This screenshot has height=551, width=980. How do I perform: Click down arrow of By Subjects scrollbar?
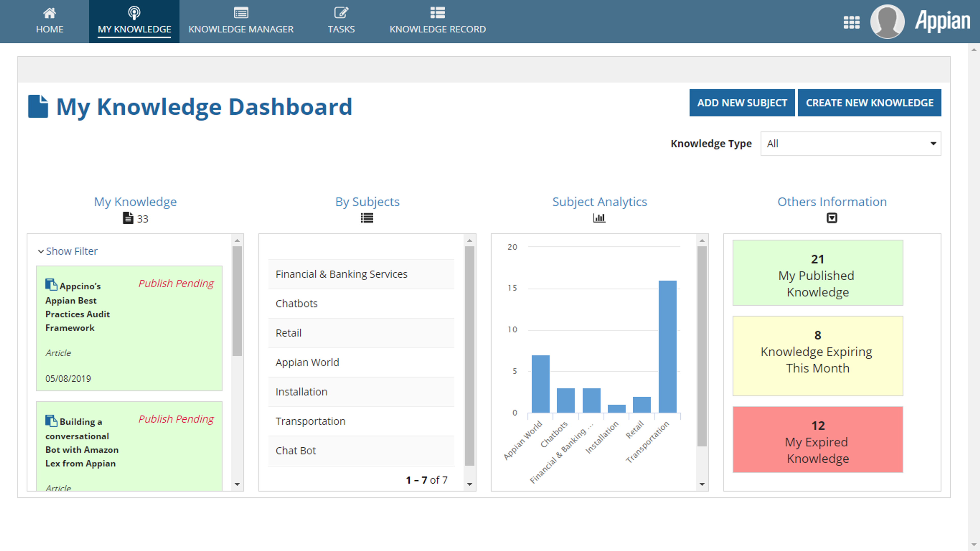pyautogui.click(x=470, y=484)
